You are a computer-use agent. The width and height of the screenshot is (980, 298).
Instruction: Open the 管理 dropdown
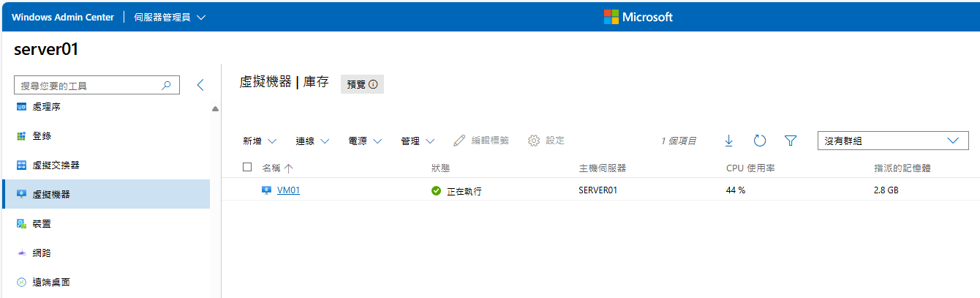(418, 141)
